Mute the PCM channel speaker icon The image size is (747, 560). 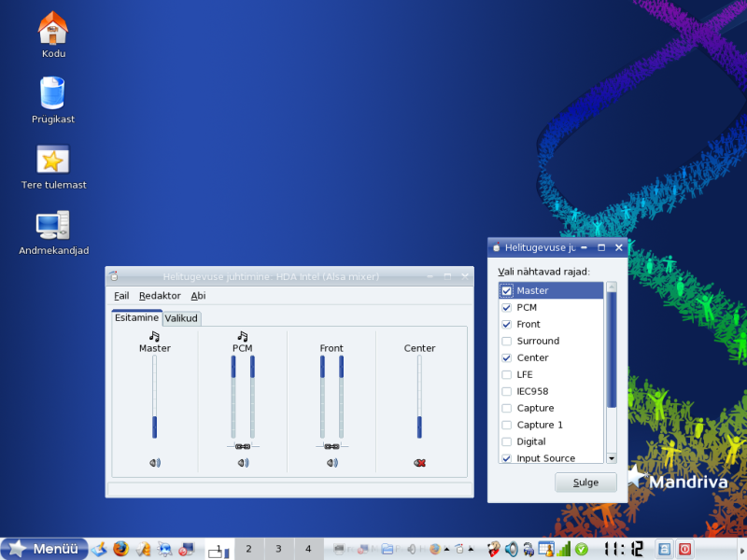(x=243, y=462)
